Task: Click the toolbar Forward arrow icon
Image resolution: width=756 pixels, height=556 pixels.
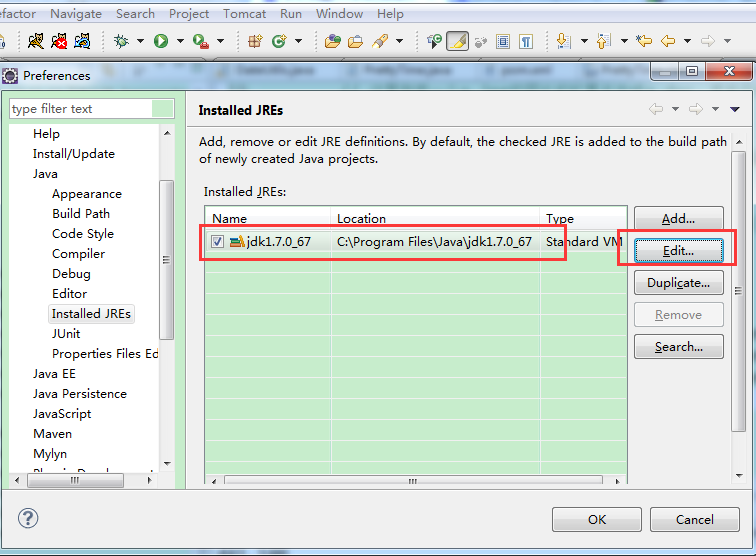Action: 708,41
